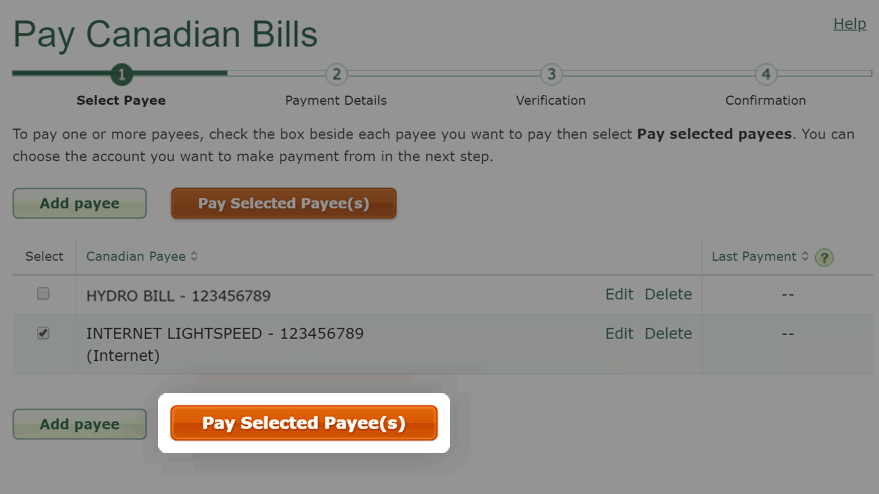Click the Last Payment help question-mark icon

pos(824,257)
